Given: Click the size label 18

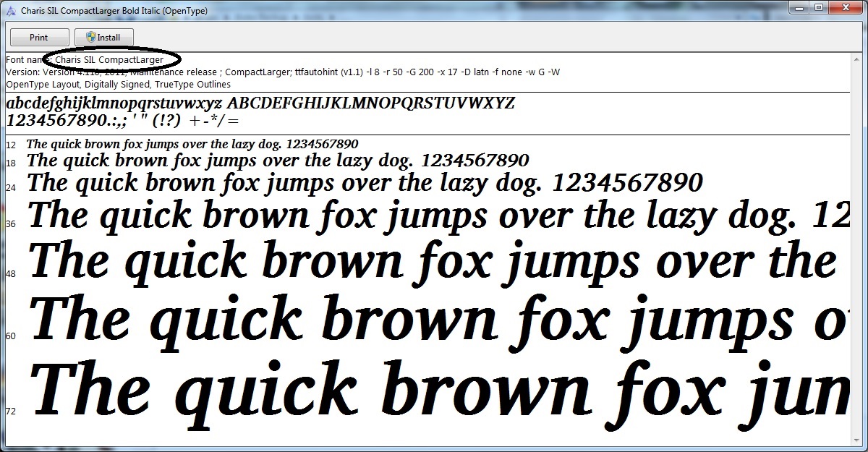Looking at the screenshot, I should tap(11, 163).
